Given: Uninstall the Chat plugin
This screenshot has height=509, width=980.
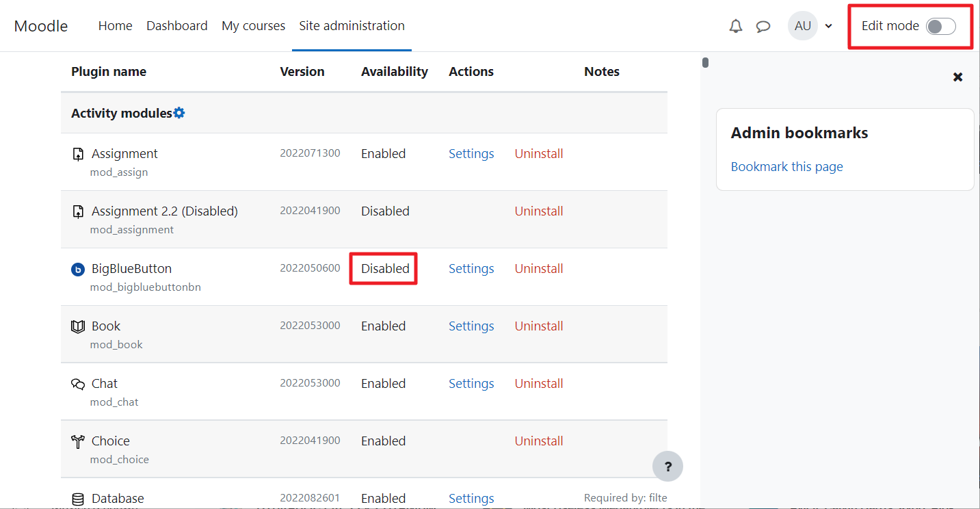Looking at the screenshot, I should pyautogui.click(x=539, y=384).
